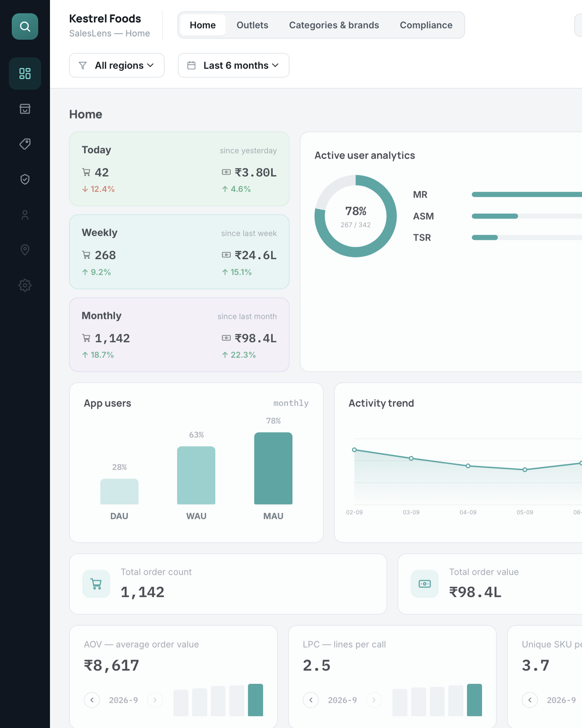Open the location pin icon in the sidebar

(x=25, y=249)
